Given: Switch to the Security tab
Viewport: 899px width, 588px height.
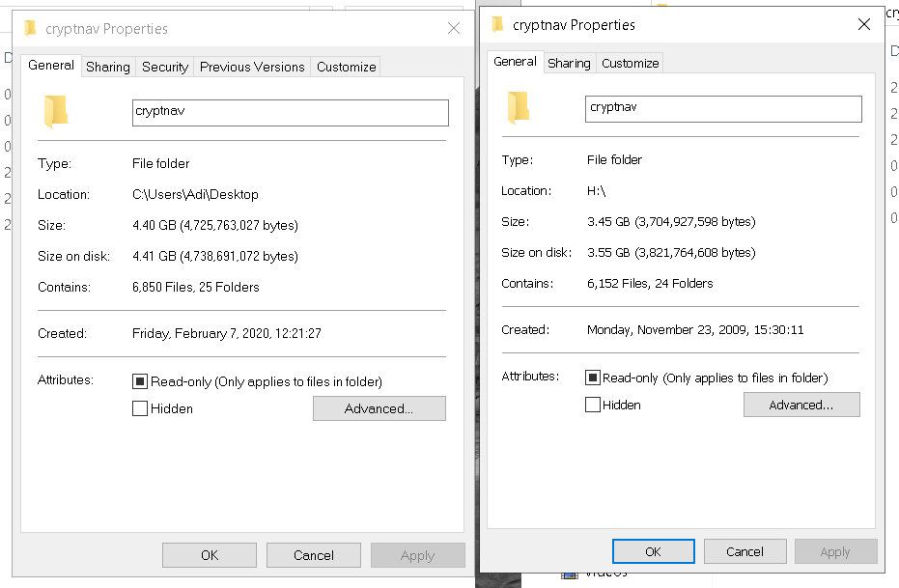Looking at the screenshot, I should (165, 67).
